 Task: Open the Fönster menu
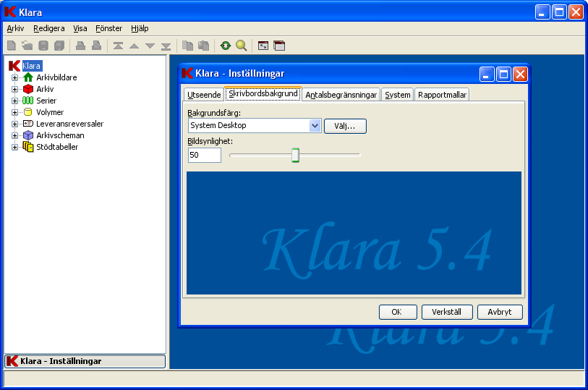(108, 28)
